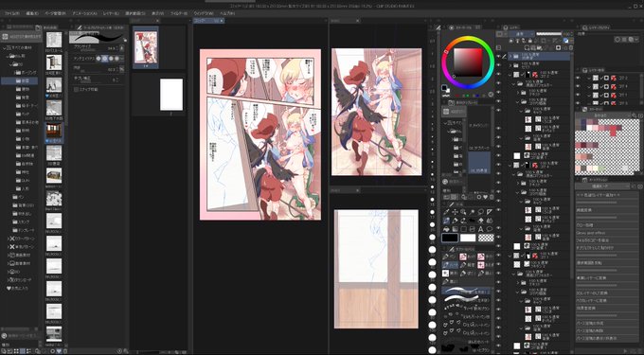Screen dimensions: 644x355
Task: Click the Delete layer trash icon
Action: pyautogui.click(x=571, y=47)
